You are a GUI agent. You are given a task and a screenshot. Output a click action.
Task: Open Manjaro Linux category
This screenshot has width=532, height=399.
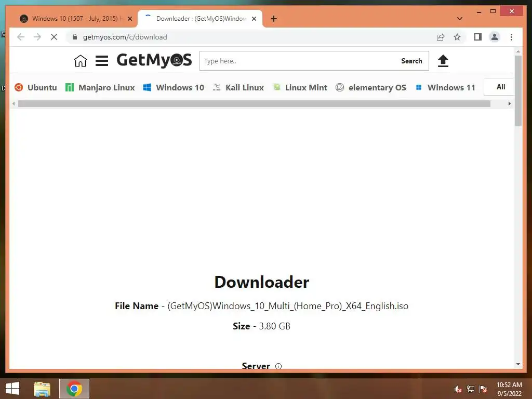tap(107, 87)
